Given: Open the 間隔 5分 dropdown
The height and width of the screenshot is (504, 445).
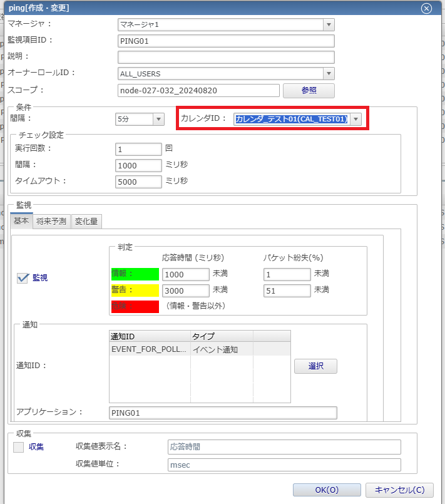Looking at the screenshot, I should pos(158,119).
